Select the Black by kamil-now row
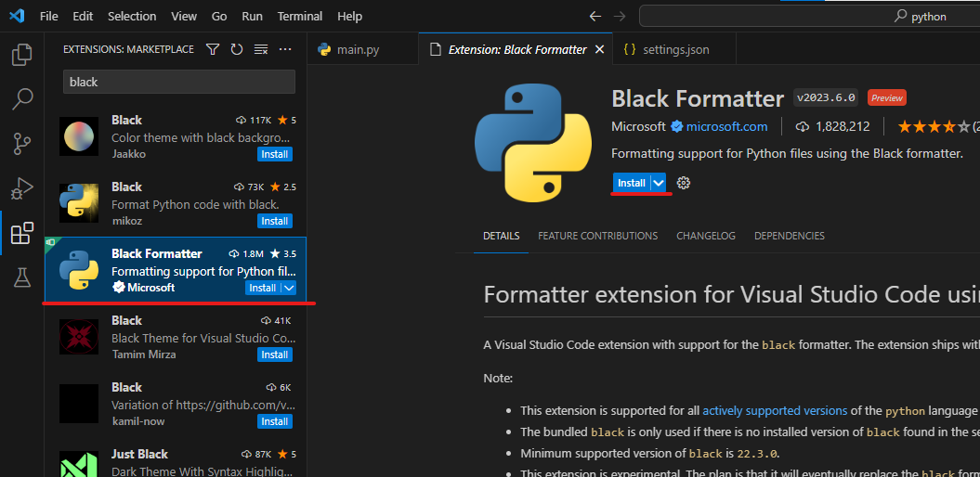 click(x=176, y=404)
